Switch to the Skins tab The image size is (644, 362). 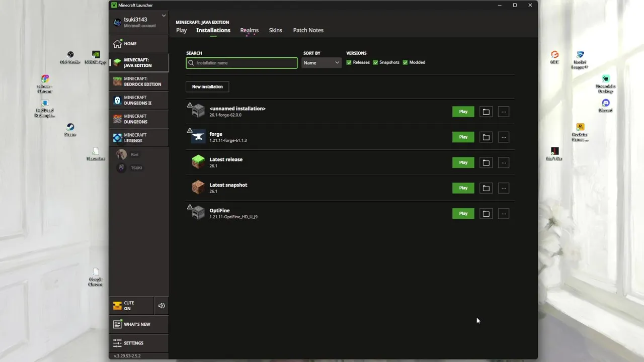click(276, 30)
